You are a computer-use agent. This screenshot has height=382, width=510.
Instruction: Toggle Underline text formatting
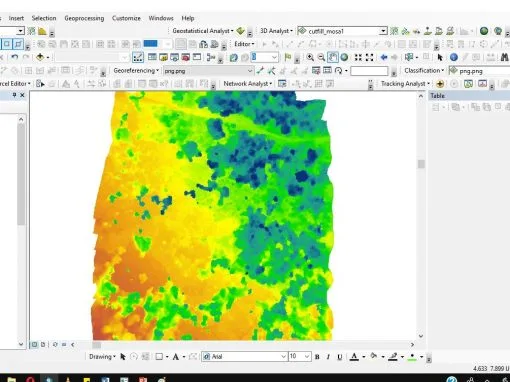(340, 357)
